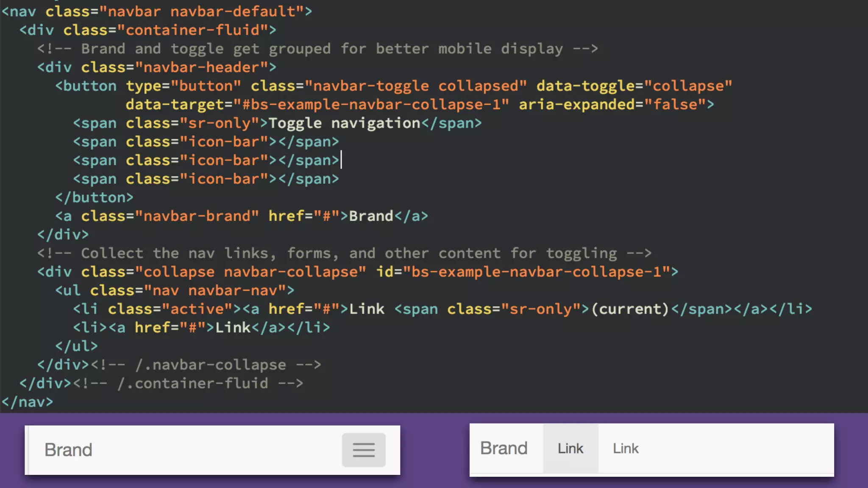Click the 'Brand and toggle' comment line
The image size is (868, 488).
(317, 49)
